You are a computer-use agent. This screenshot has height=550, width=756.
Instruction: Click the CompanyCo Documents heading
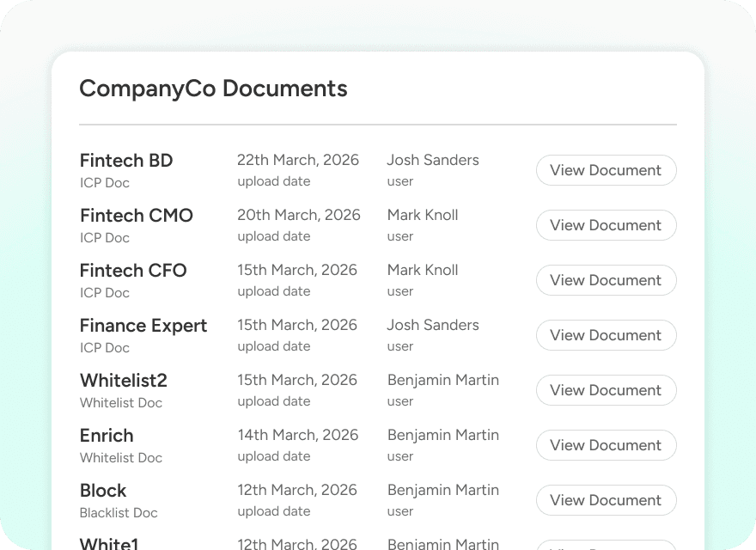(x=213, y=89)
